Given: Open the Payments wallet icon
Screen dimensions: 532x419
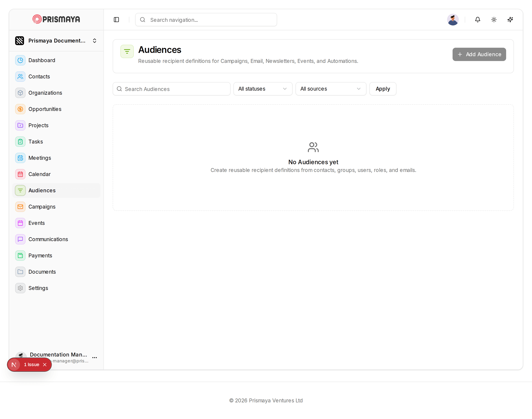Looking at the screenshot, I should pos(20,256).
